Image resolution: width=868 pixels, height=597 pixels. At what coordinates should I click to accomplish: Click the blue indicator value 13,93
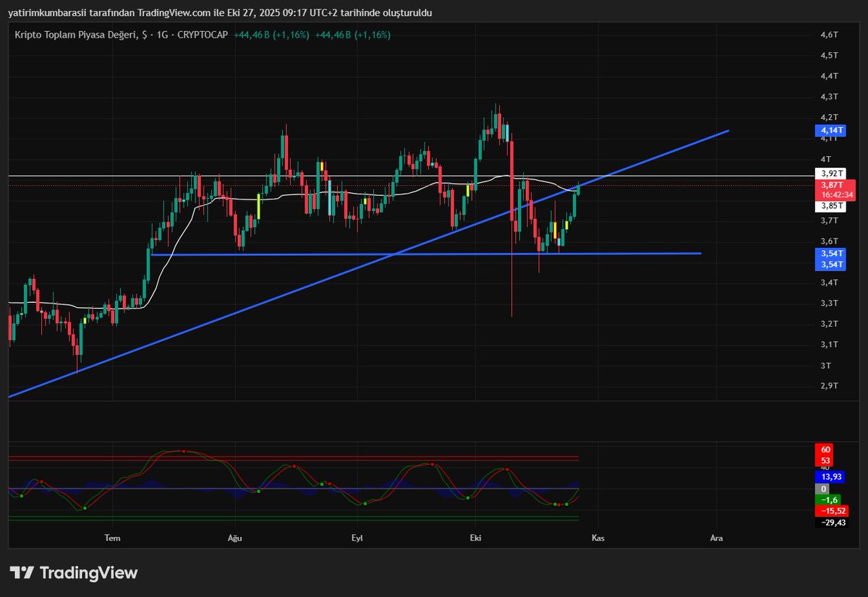(x=830, y=477)
